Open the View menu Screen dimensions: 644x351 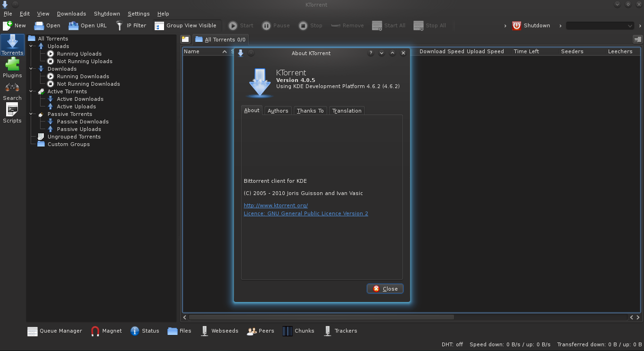(43, 14)
